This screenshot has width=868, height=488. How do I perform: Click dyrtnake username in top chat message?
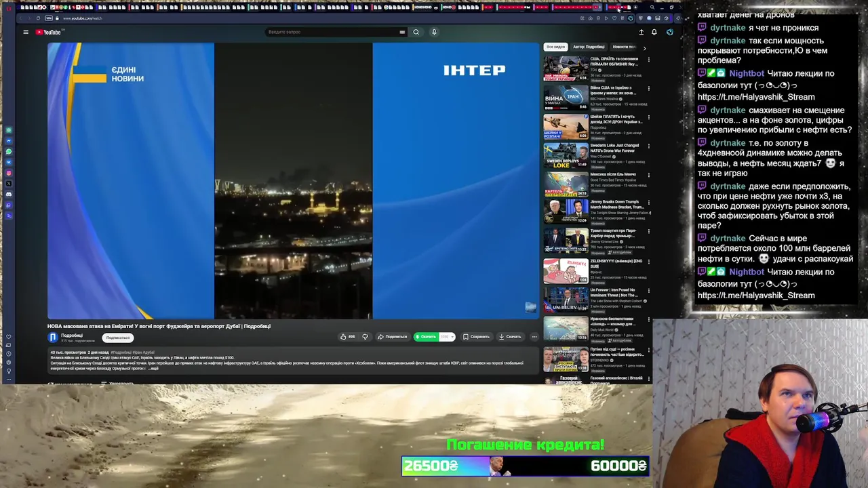tap(727, 28)
